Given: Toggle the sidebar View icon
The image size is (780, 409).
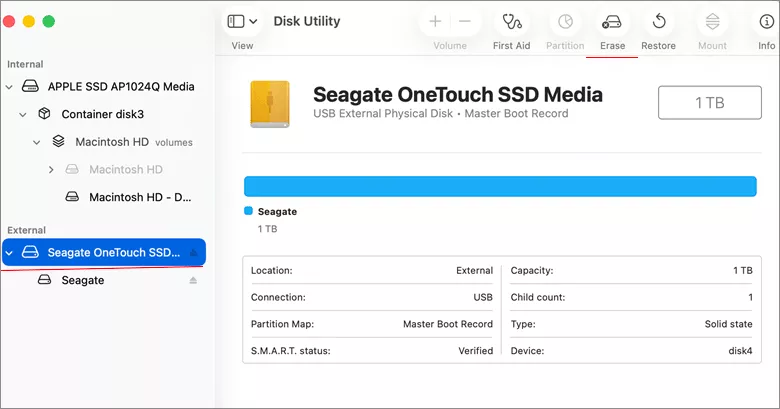Looking at the screenshot, I should coord(236,21).
